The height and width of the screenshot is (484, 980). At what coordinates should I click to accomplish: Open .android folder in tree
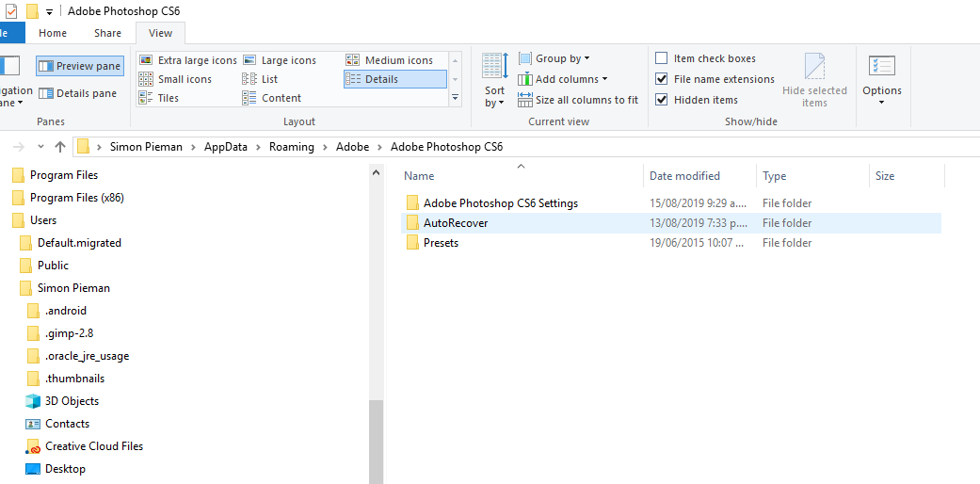click(66, 310)
